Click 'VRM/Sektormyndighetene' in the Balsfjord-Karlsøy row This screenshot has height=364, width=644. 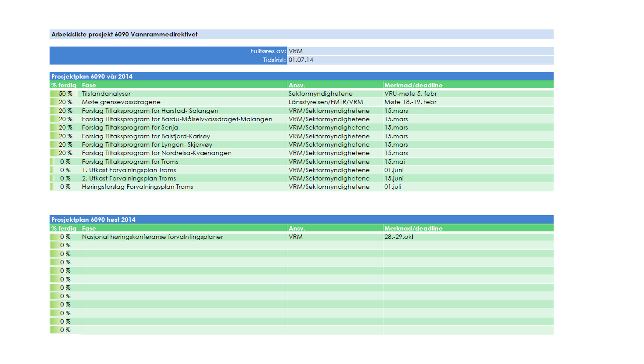(x=335, y=136)
